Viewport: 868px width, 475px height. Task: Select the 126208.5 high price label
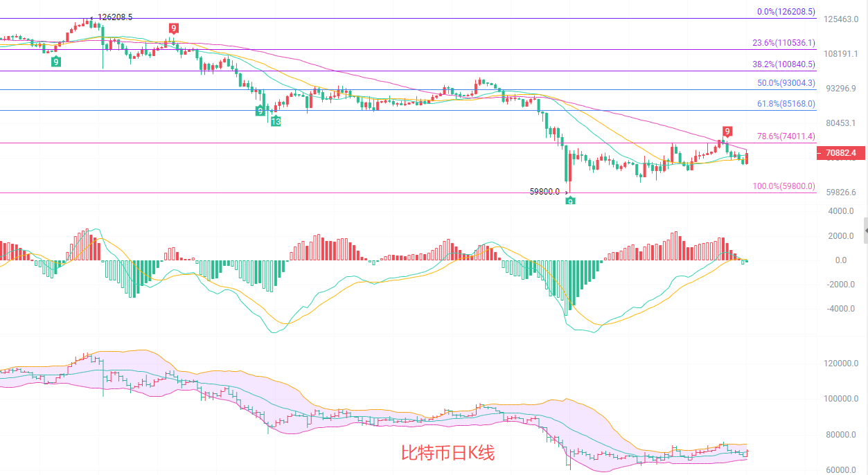click(114, 17)
